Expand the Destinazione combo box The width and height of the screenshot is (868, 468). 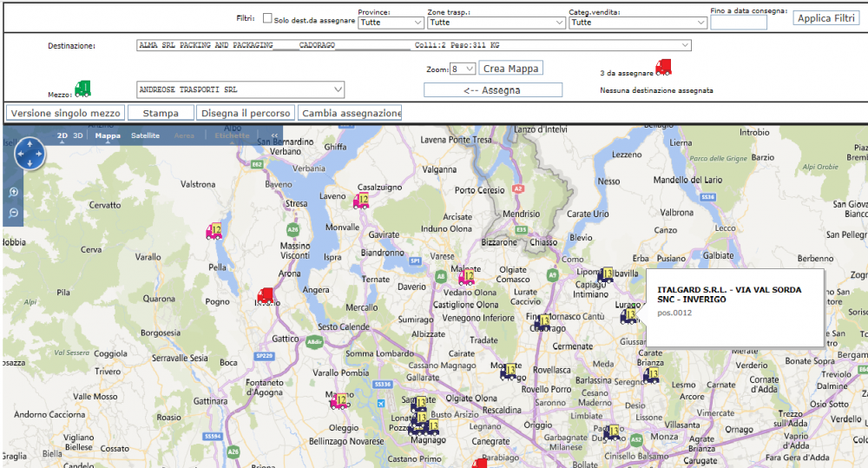coord(413,45)
